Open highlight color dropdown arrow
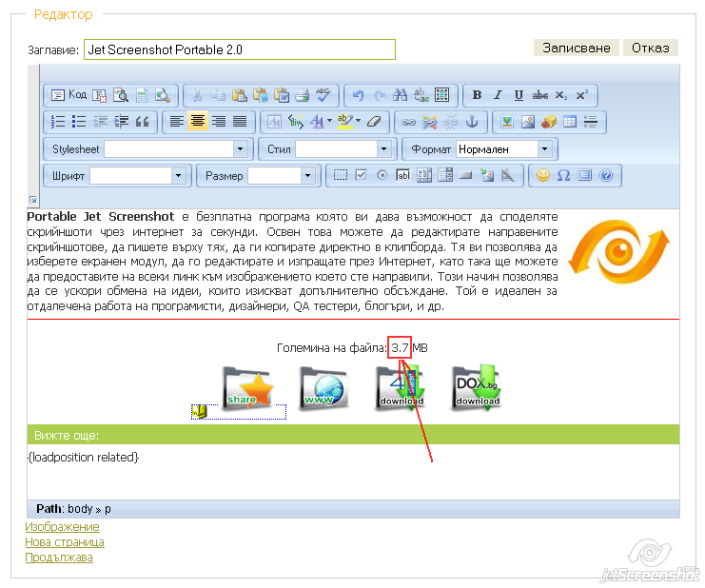The image size is (705, 588). [359, 121]
